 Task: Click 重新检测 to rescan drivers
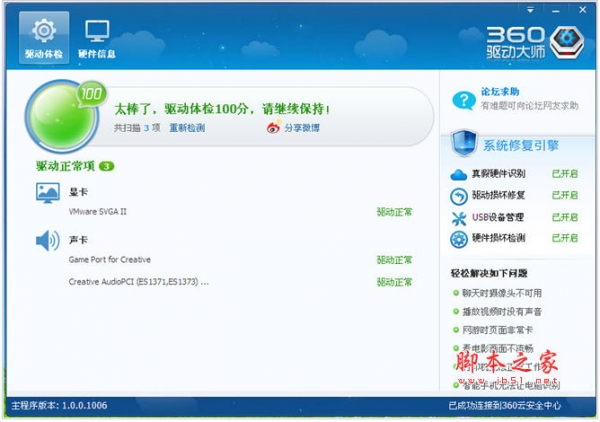[x=187, y=128]
